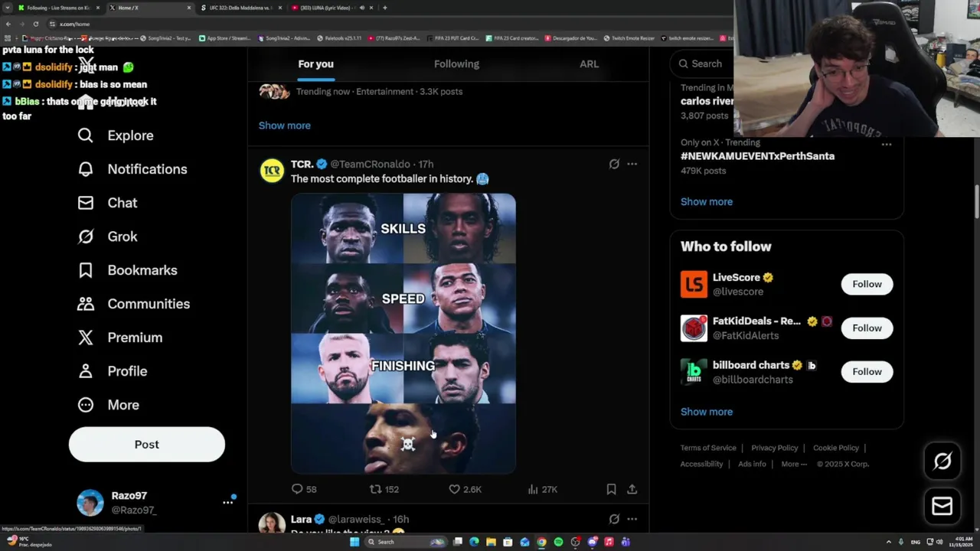Open Chat envelope in sidebar
This screenshot has height=551, width=980.
click(107, 203)
